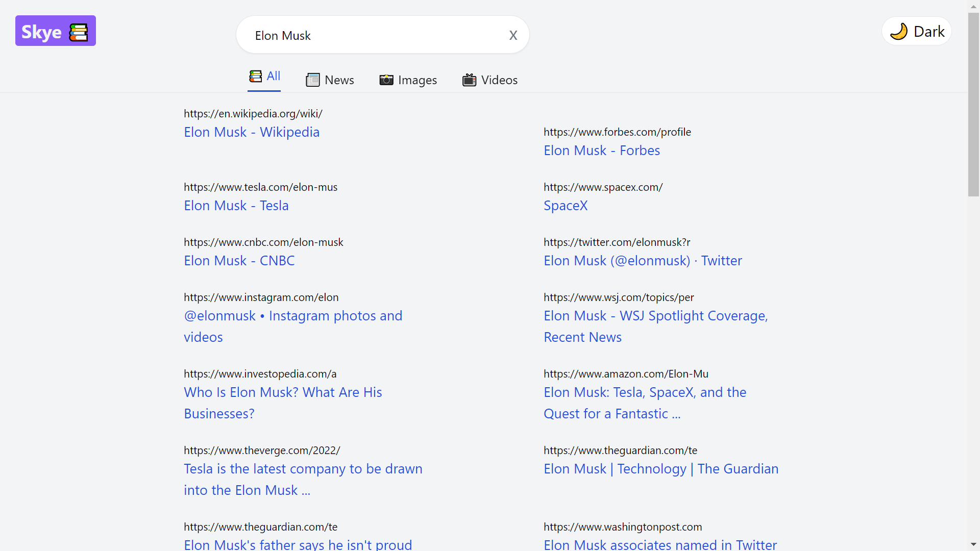
Task: Click the https://en.wikipedia.org/wiki/ URL text
Action: coord(253,114)
